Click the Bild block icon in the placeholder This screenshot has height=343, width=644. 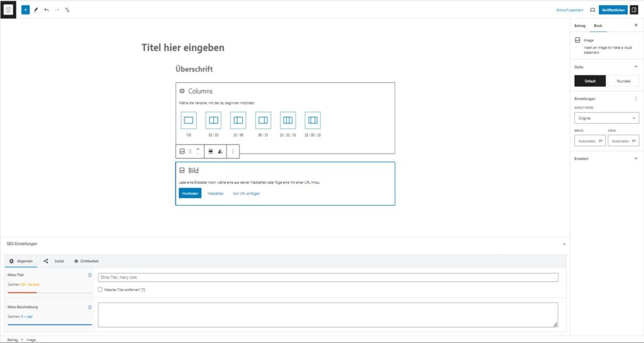[x=182, y=171]
